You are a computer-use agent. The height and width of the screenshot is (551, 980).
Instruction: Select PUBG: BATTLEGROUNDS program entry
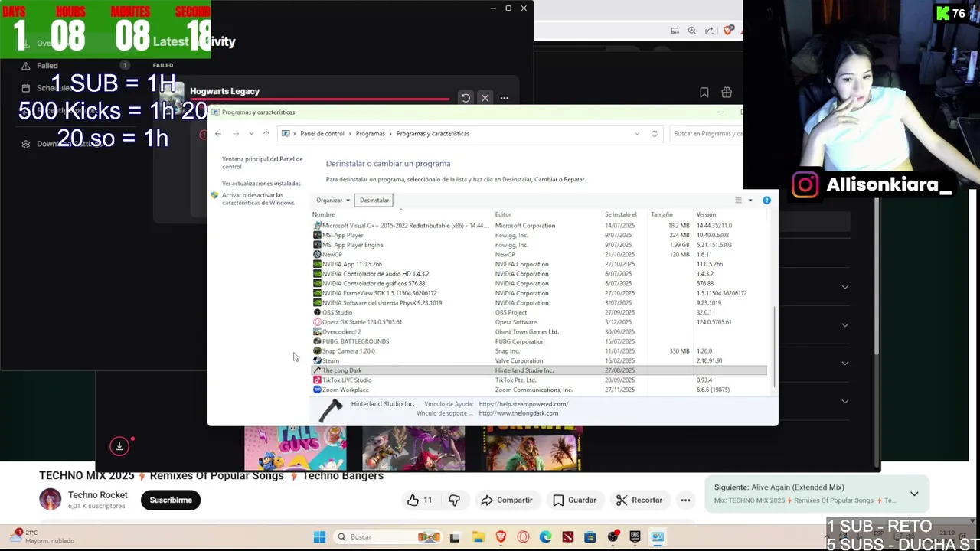pos(539,341)
